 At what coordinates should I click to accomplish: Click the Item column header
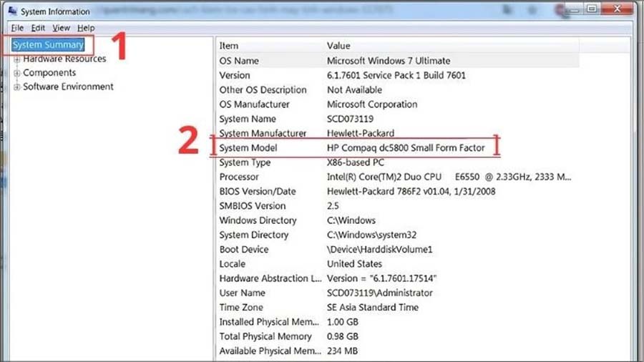pyautogui.click(x=229, y=46)
